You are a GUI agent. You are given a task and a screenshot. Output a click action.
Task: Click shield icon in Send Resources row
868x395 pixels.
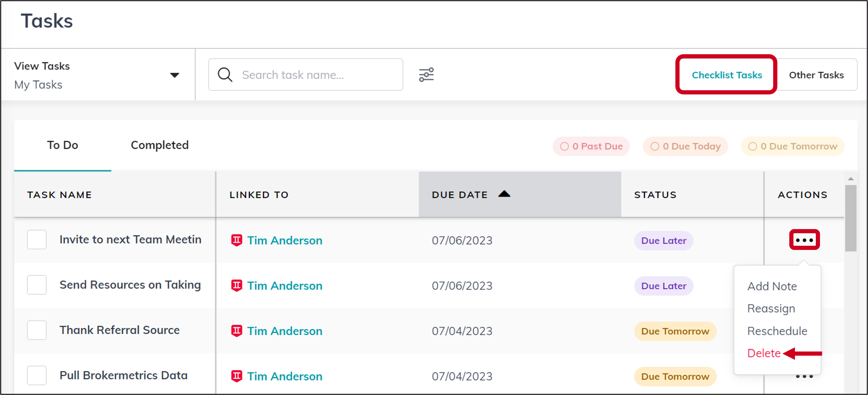(x=236, y=286)
